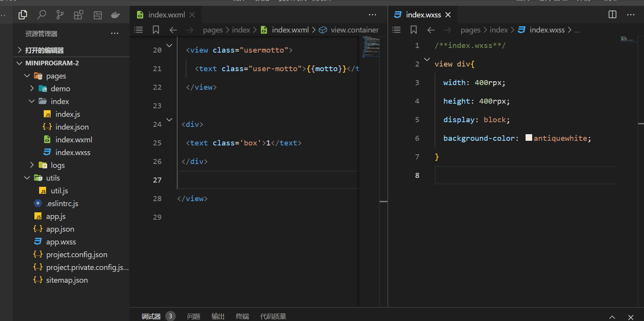The image size is (644, 321).
Task: Click the bookmark icon in index.wxml breadcrumb bar
Action: (156, 30)
